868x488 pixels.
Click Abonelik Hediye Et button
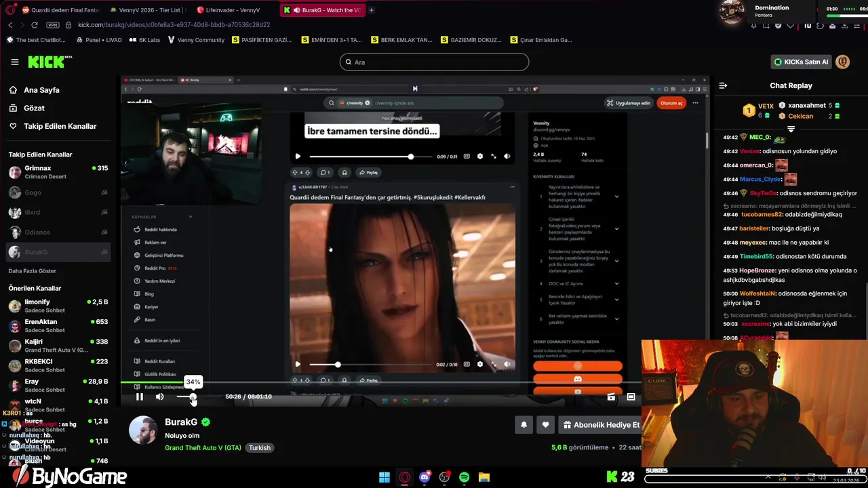601,425
